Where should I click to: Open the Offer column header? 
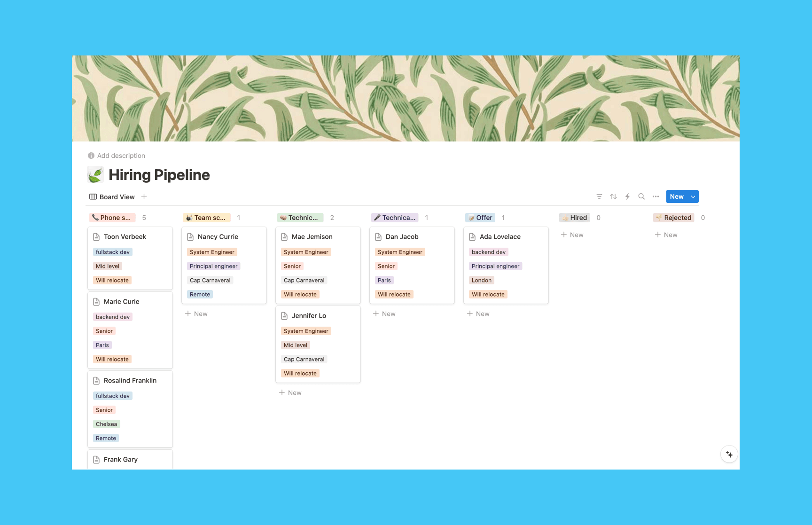point(480,218)
